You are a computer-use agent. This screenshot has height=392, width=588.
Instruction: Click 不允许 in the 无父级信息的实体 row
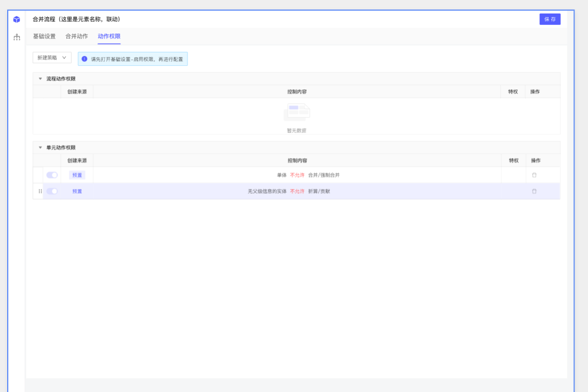[x=297, y=191]
